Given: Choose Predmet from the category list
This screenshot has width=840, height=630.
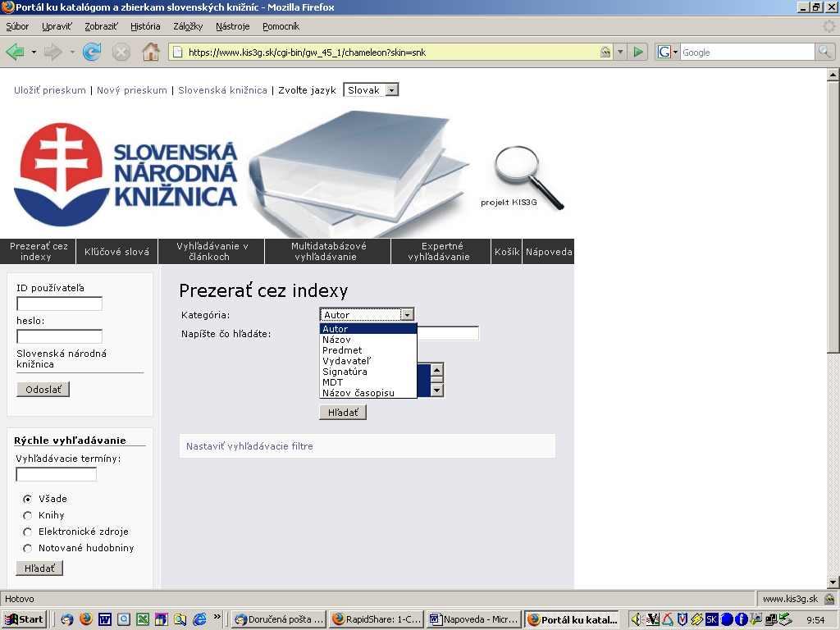Looking at the screenshot, I should 342,350.
